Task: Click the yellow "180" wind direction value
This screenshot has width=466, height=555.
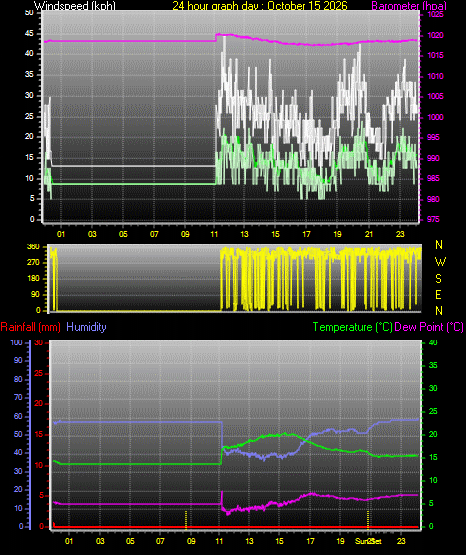Action: [33, 279]
